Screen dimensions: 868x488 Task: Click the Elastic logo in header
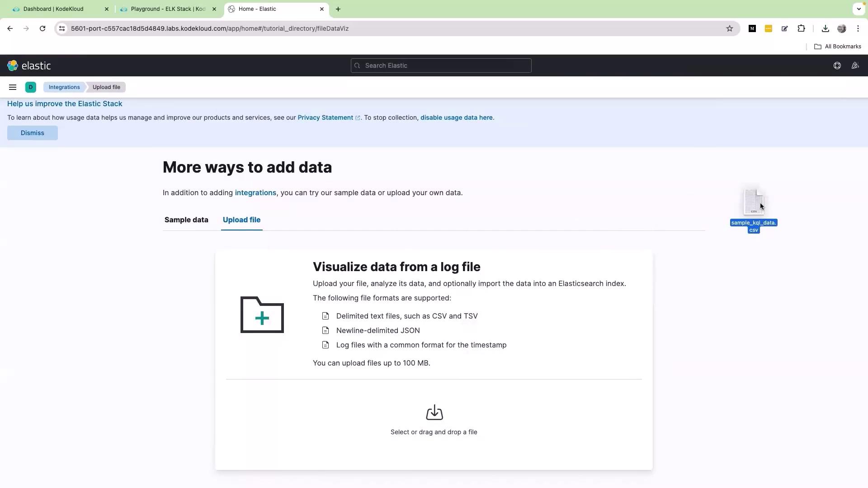click(x=29, y=66)
